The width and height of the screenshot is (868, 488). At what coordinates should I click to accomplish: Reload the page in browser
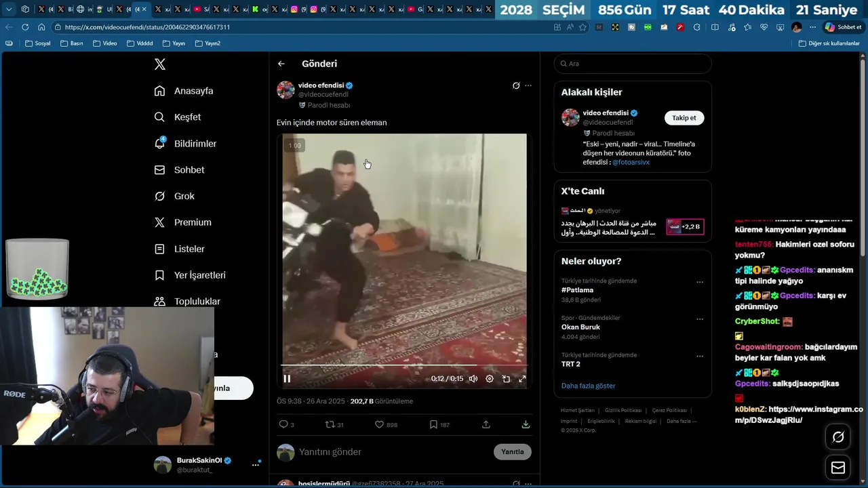coord(25,27)
